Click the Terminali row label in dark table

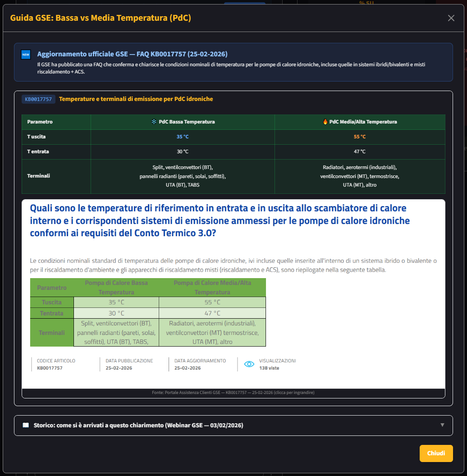(39, 176)
